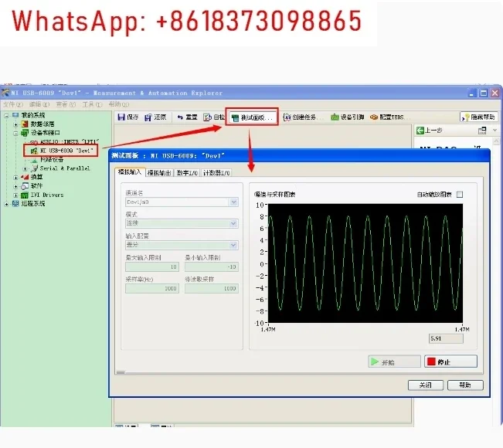Select the 远程系统 tree item icon

click(15, 203)
